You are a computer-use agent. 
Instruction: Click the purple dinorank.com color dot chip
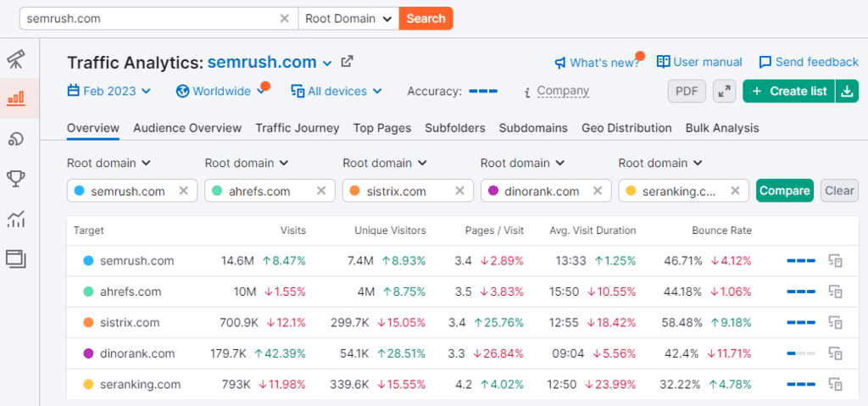click(492, 191)
